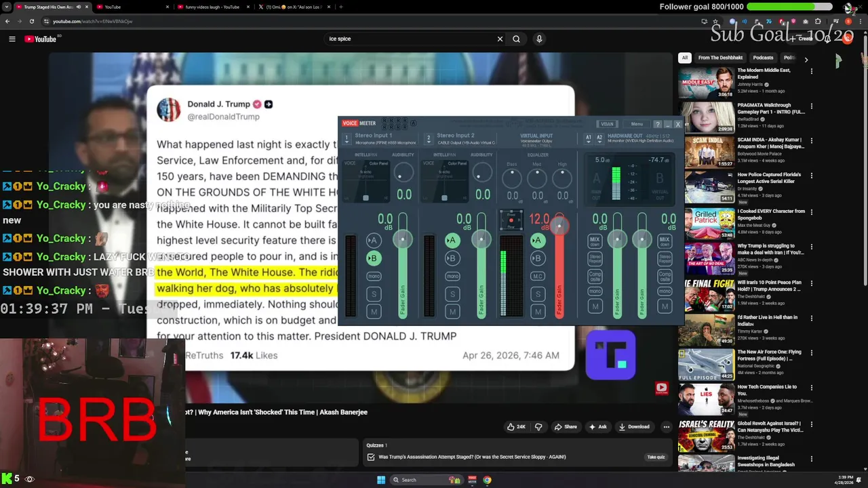The width and height of the screenshot is (868, 488).
Task: Click Stereo Input 1 fader gain knob
Action: [403, 239]
